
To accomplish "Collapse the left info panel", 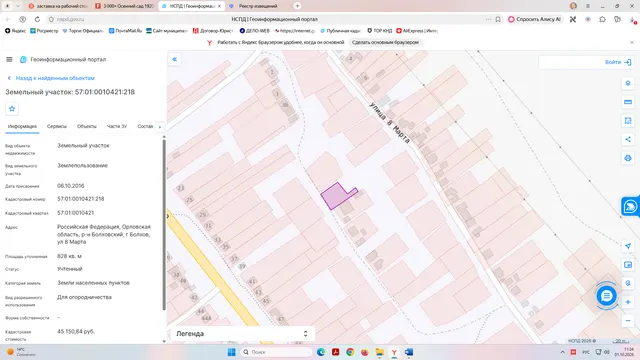I will (x=174, y=60).
